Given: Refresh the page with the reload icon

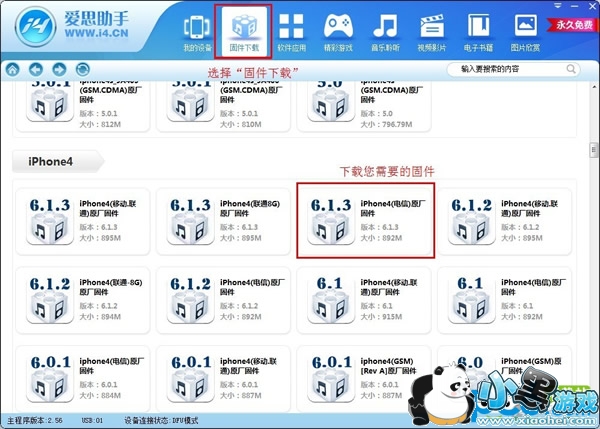Looking at the screenshot, I should pyautogui.click(x=83, y=70).
